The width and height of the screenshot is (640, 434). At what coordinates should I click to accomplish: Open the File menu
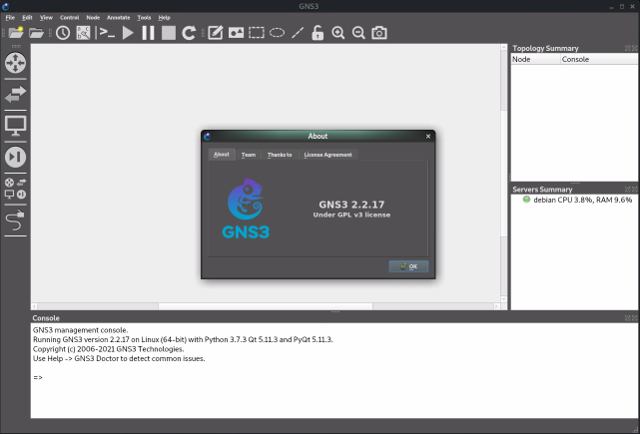(x=10, y=18)
